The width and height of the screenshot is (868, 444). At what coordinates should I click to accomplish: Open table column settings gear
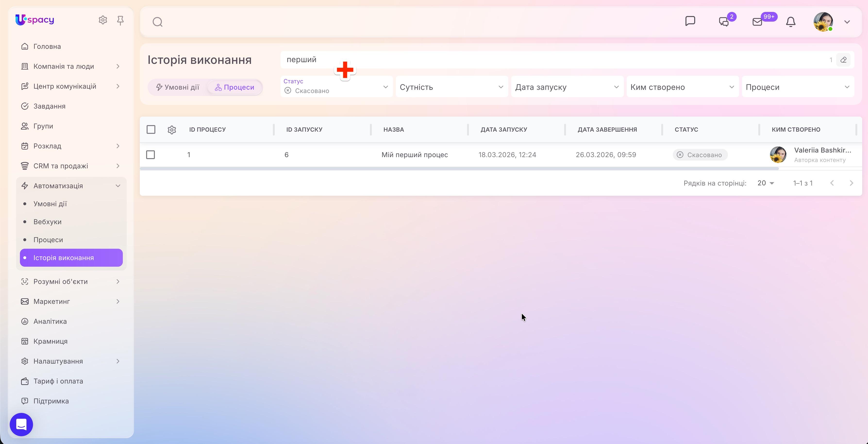172,130
